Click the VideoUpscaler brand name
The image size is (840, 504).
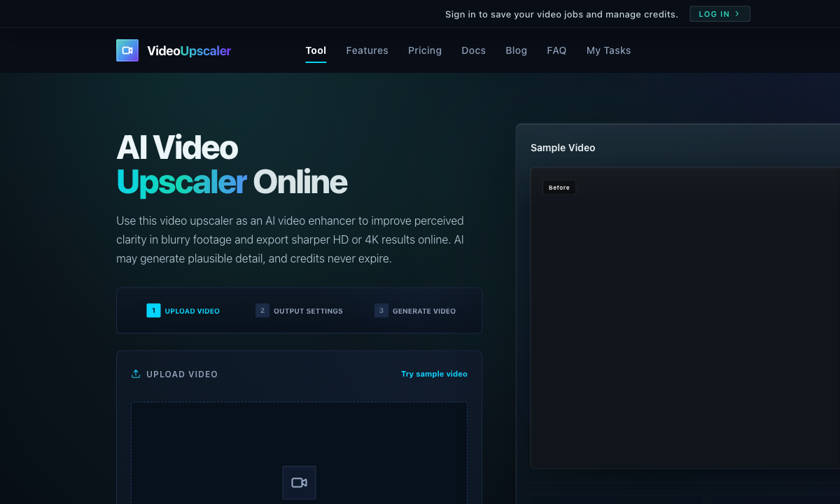[x=189, y=50]
